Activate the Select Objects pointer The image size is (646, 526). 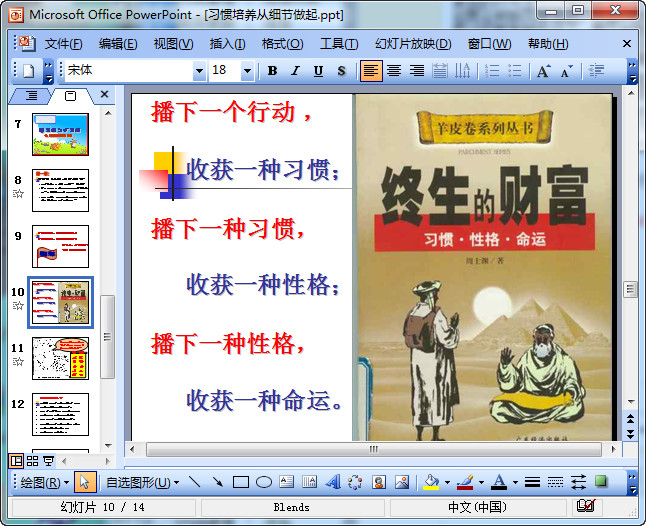[85, 482]
